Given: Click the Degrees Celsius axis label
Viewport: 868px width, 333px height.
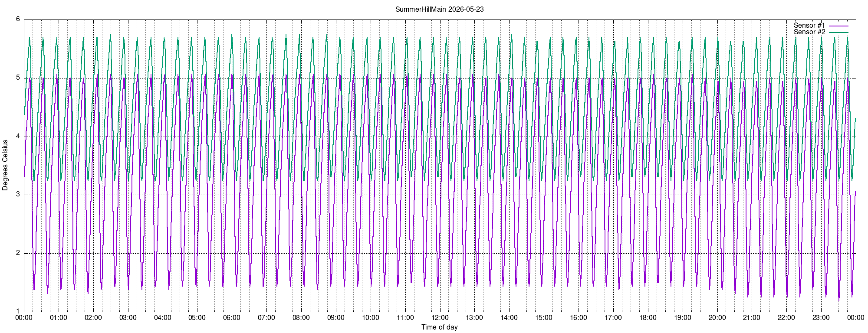Looking at the screenshot, I should (5, 165).
